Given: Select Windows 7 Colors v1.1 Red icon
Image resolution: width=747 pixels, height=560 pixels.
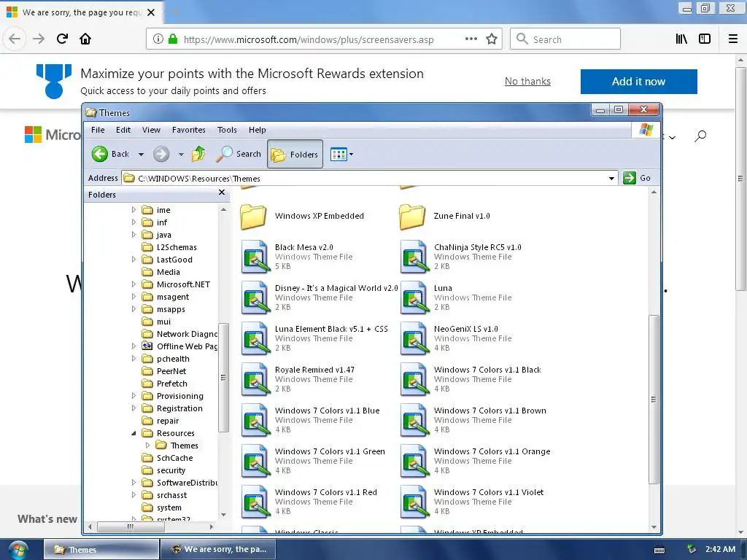Looking at the screenshot, I should [x=255, y=502].
